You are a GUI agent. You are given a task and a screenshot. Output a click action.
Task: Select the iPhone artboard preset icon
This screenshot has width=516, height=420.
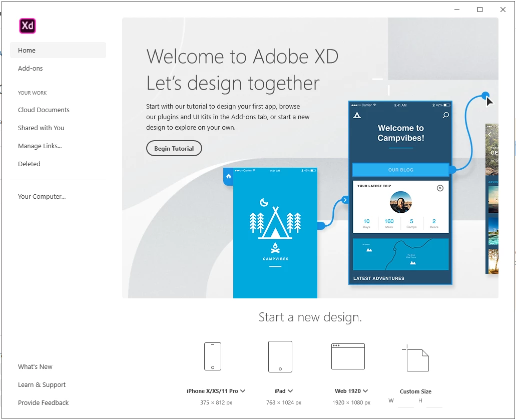pyautogui.click(x=213, y=356)
